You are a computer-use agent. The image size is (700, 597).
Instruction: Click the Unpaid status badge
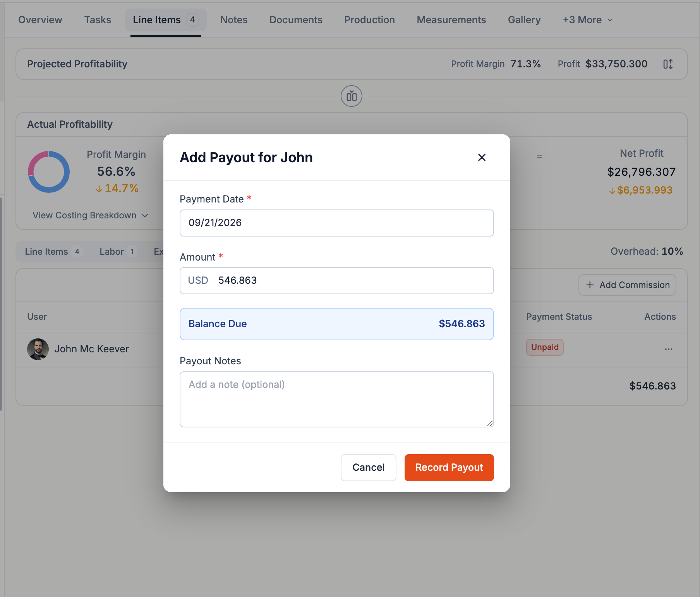tap(545, 347)
